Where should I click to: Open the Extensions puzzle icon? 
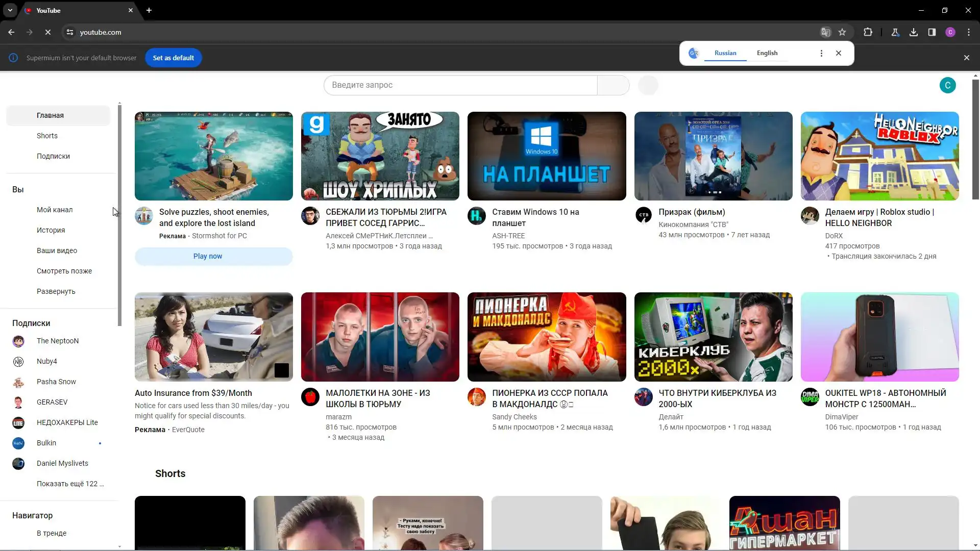coord(868,32)
